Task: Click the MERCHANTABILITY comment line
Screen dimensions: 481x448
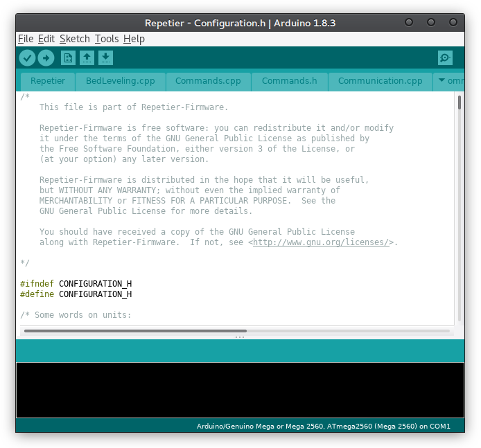Action: click(x=187, y=201)
